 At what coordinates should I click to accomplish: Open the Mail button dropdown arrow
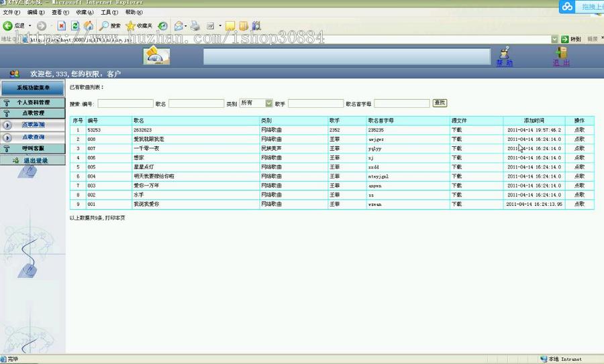(186, 25)
